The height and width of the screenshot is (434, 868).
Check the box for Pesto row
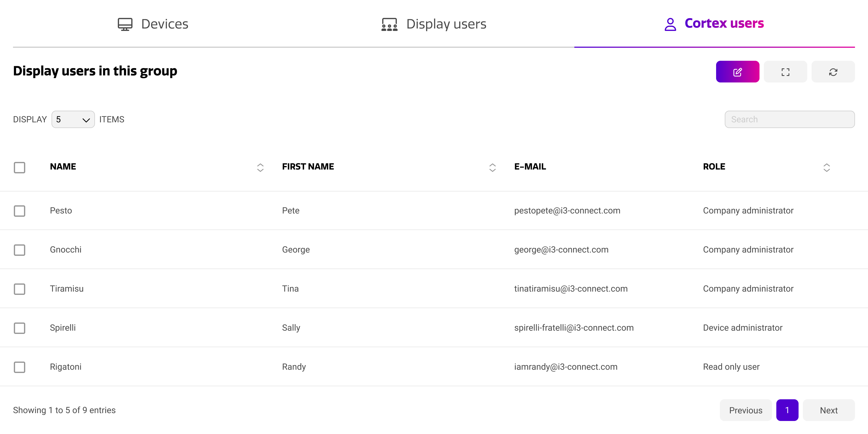pos(20,211)
